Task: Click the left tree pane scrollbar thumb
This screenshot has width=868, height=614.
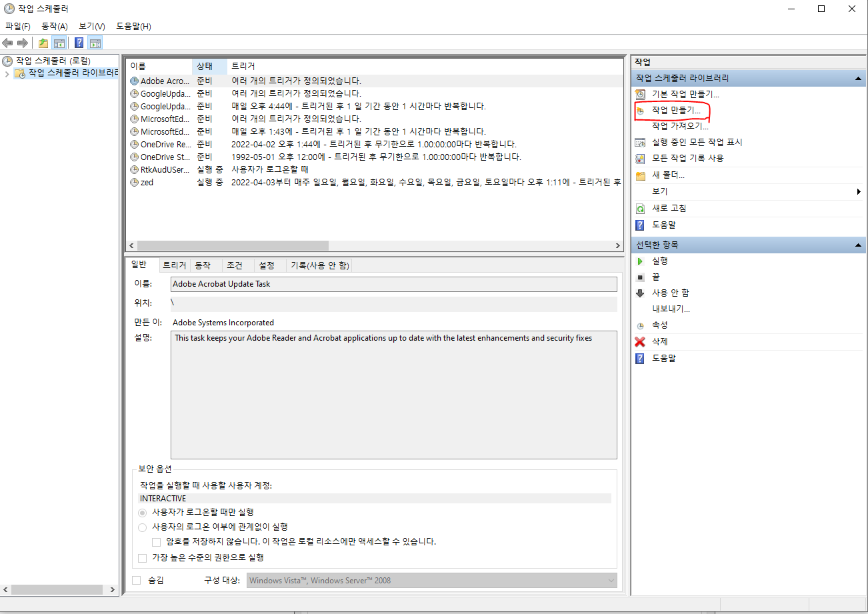Action: click(x=55, y=590)
